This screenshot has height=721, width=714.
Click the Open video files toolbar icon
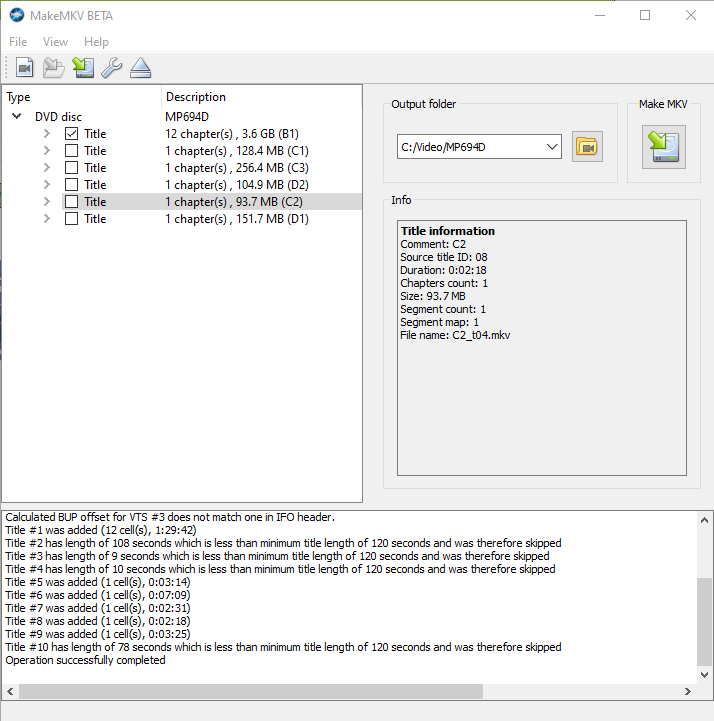tap(24, 68)
